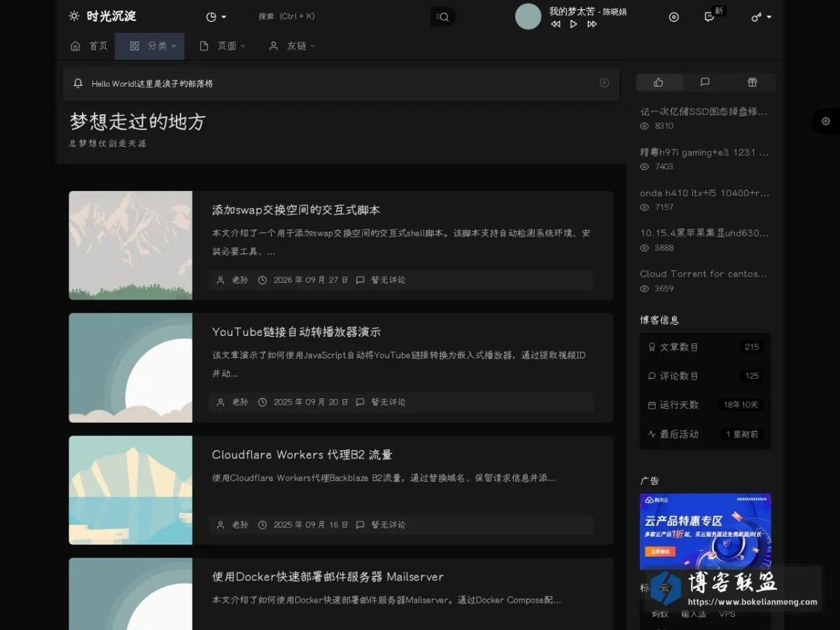
Task: Click the 18年10天 running days value
Action: (741, 405)
